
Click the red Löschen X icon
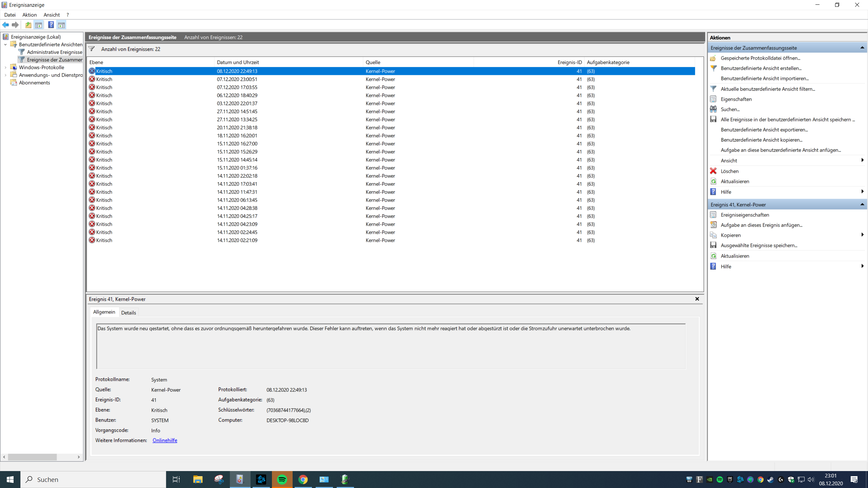pos(713,171)
